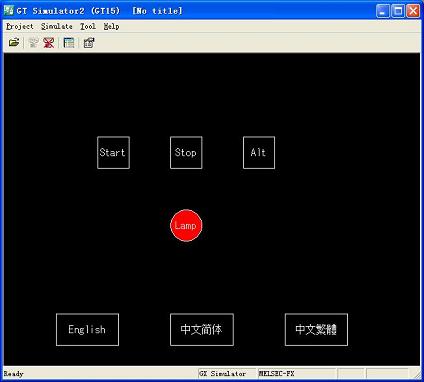424x382 pixels.
Task: Click the greyed-out Start simulation icon
Action: click(x=33, y=43)
